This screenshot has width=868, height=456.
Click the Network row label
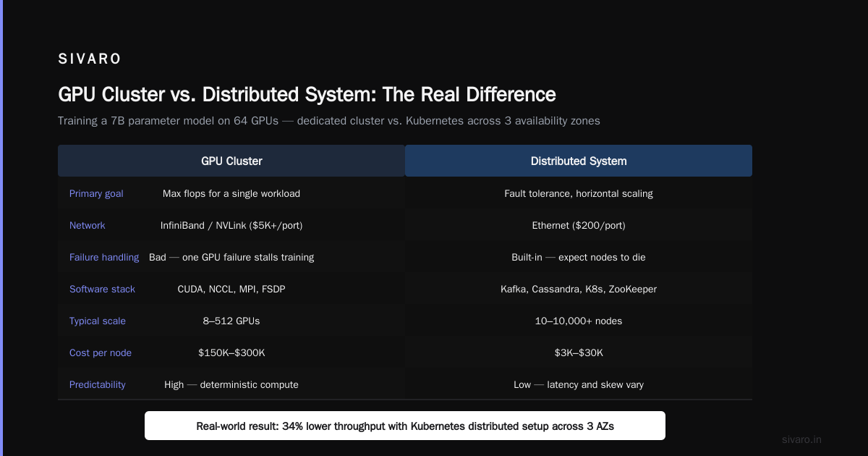(x=88, y=225)
